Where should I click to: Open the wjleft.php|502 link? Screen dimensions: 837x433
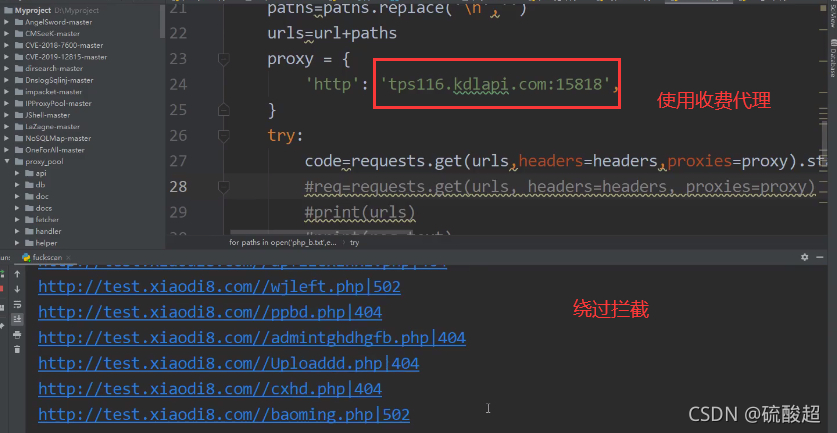[219, 287]
